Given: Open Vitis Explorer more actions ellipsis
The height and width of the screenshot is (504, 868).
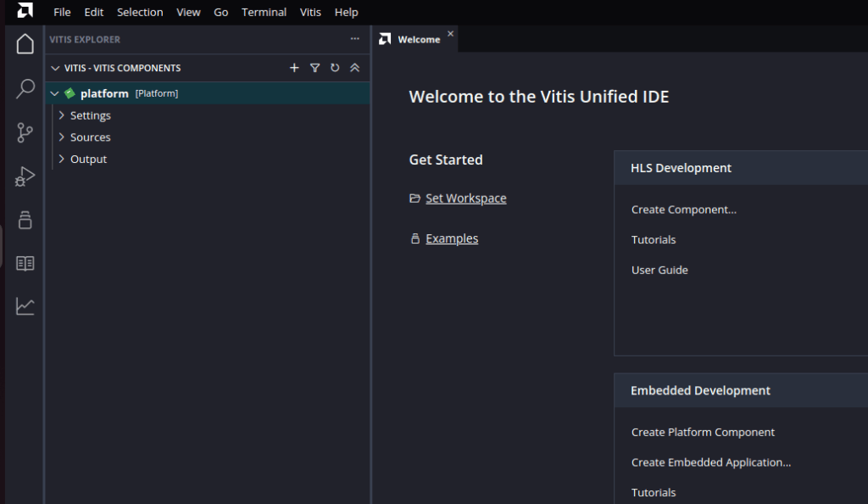Looking at the screenshot, I should point(355,39).
